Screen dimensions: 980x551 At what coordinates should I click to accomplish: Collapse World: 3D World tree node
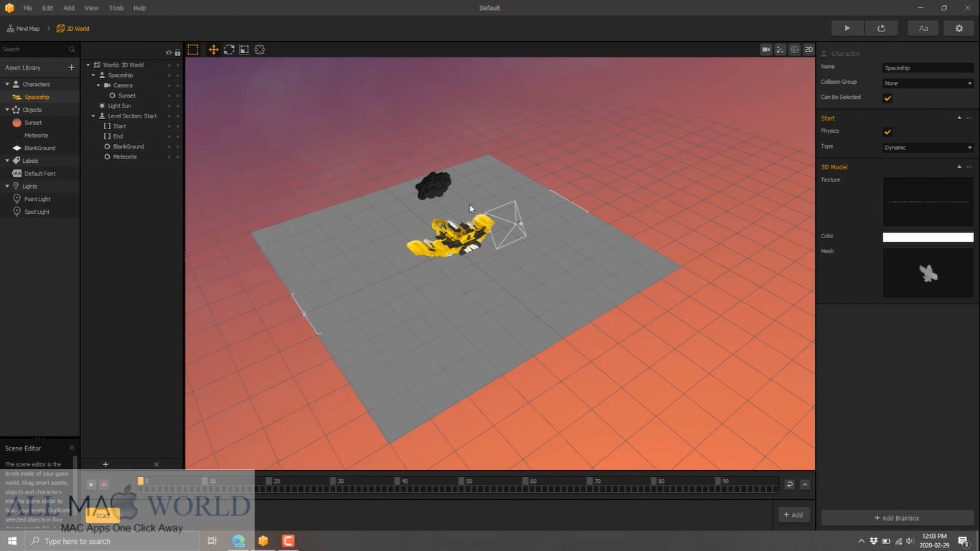point(88,65)
